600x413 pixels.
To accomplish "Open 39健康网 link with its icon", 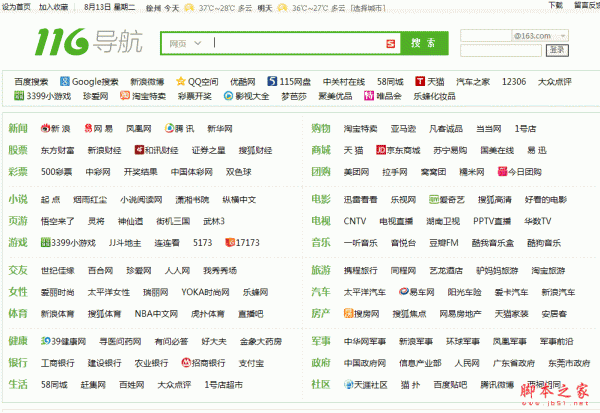I will pyautogui.click(x=63, y=341).
